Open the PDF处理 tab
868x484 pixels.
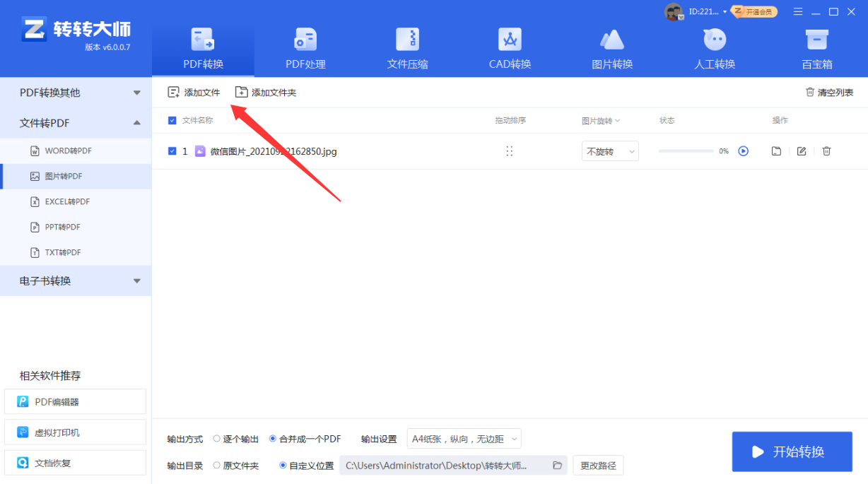[x=305, y=48]
